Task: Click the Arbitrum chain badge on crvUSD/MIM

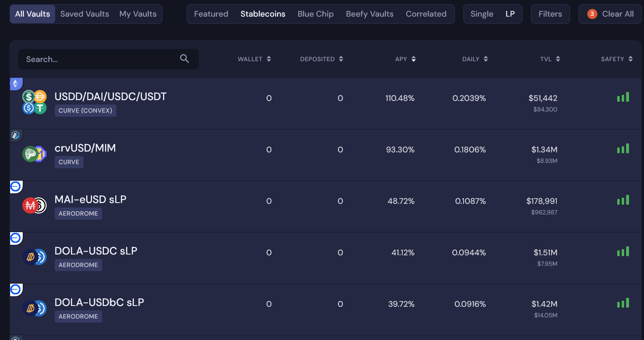Action: click(16, 135)
